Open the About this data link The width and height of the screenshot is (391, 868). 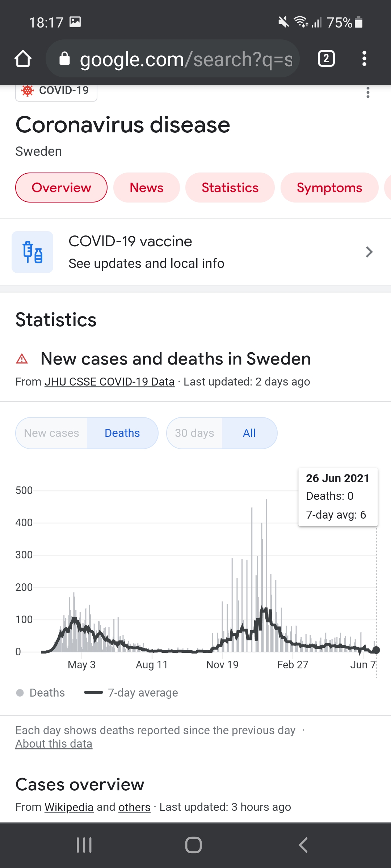tap(54, 744)
